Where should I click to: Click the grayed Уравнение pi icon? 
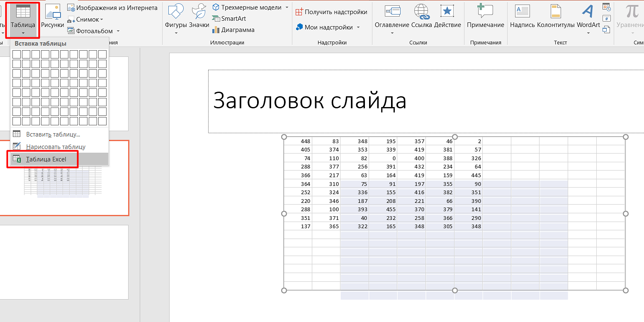(632, 12)
